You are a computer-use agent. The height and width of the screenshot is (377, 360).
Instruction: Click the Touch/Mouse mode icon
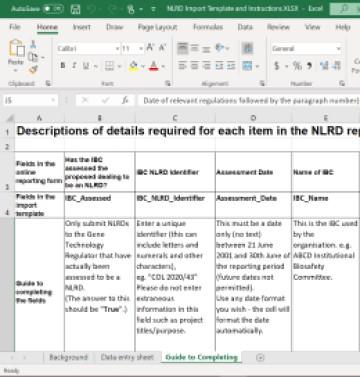pyautogui.click(x=131, y=9)
